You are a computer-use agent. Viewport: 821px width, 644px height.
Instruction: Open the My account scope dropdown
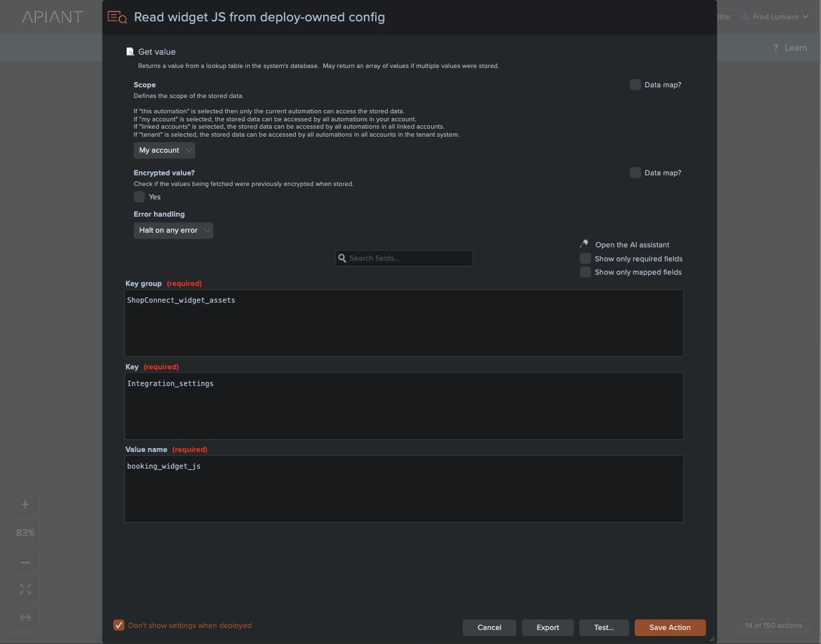164,150
